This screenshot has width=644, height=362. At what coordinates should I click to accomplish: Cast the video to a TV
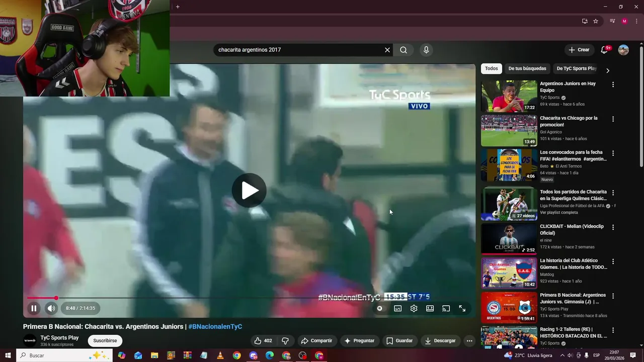(446, 309)
